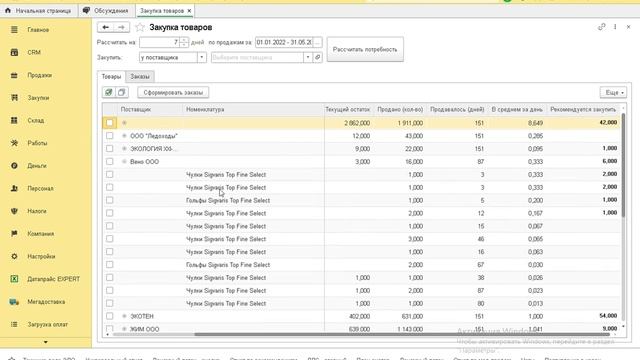Open the Налоги section icon
640x360 pixels.
pyautogui.click(x=14, y=211)
